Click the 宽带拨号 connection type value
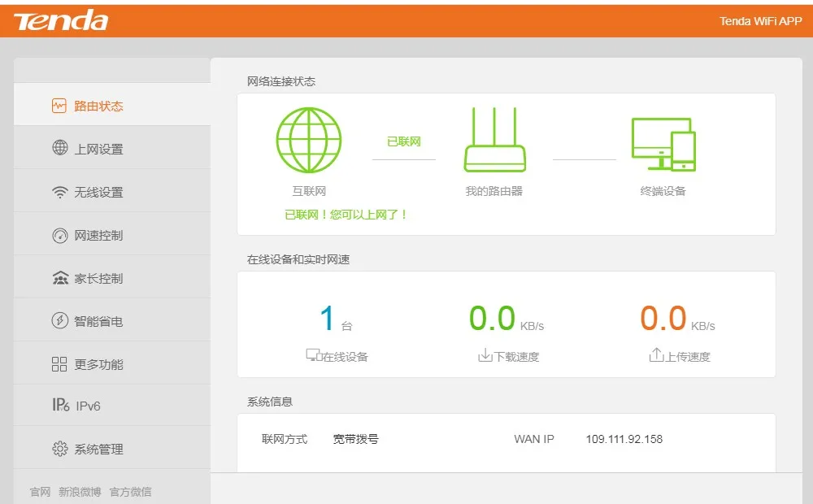 (356, 439)
